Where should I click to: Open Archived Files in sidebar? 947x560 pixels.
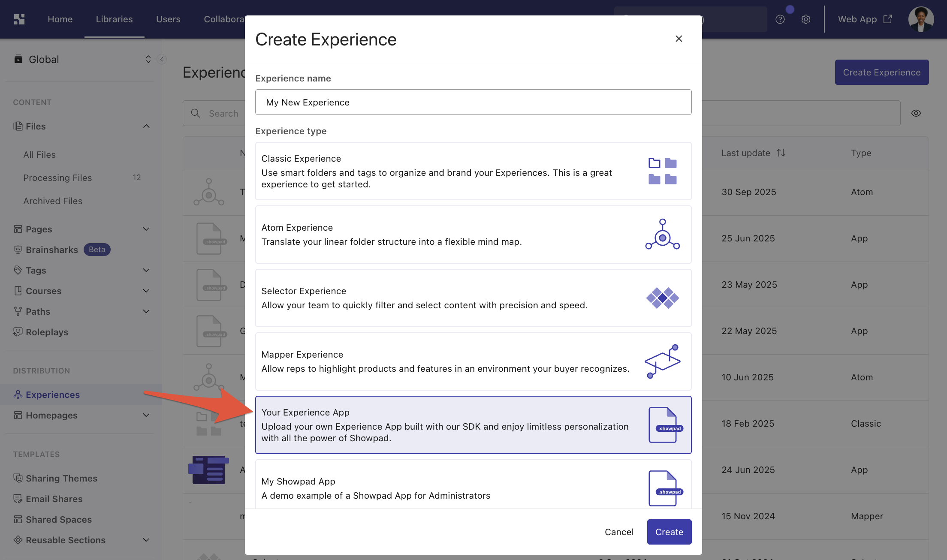tap(53, 201)
